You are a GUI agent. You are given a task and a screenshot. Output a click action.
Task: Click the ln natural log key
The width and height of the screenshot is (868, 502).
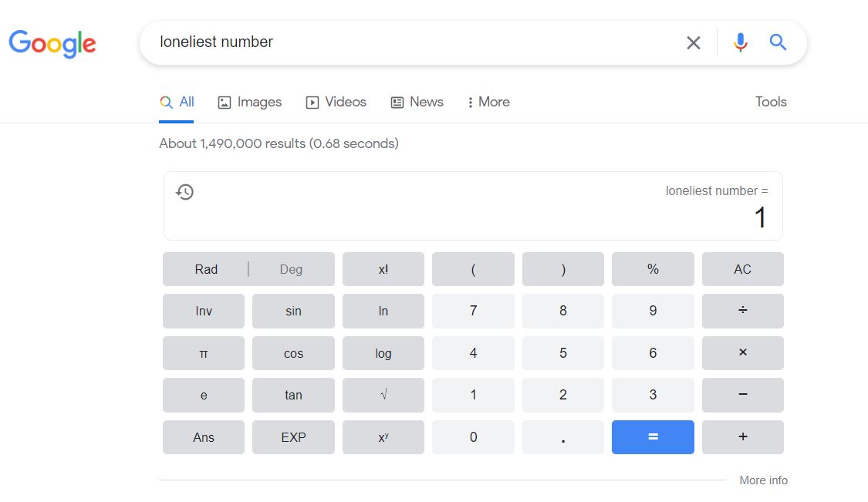tap(383, 311)
